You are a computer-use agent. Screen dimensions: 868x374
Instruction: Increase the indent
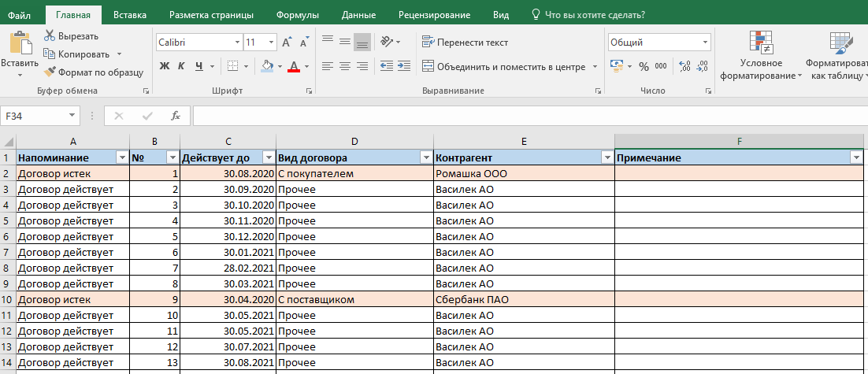tap(403, 66)
